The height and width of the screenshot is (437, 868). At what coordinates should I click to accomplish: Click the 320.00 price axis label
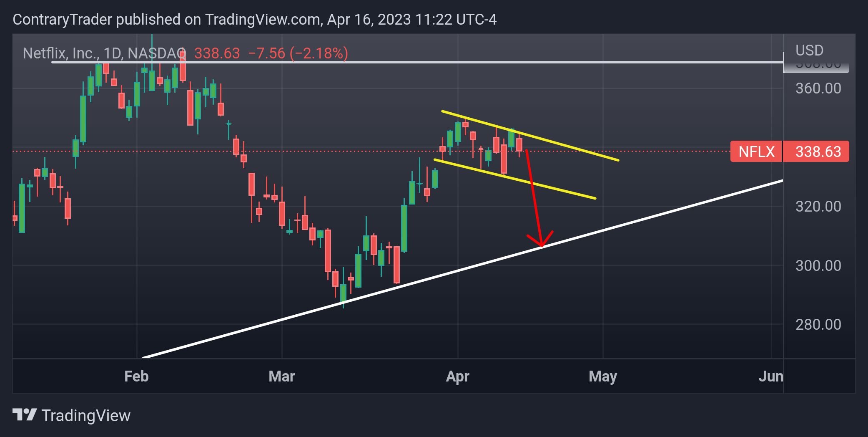(818, 207)
